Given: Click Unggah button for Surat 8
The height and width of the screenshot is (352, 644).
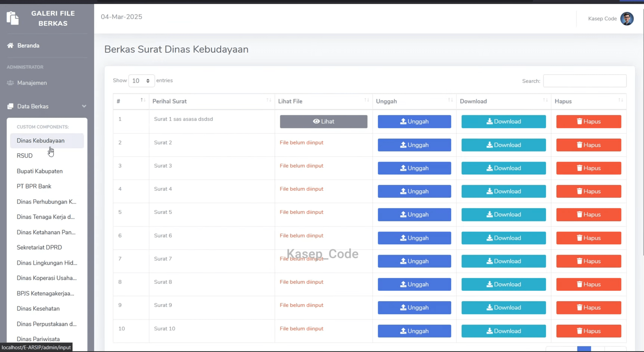Looking at the screenshot, I should click(414, 284).
